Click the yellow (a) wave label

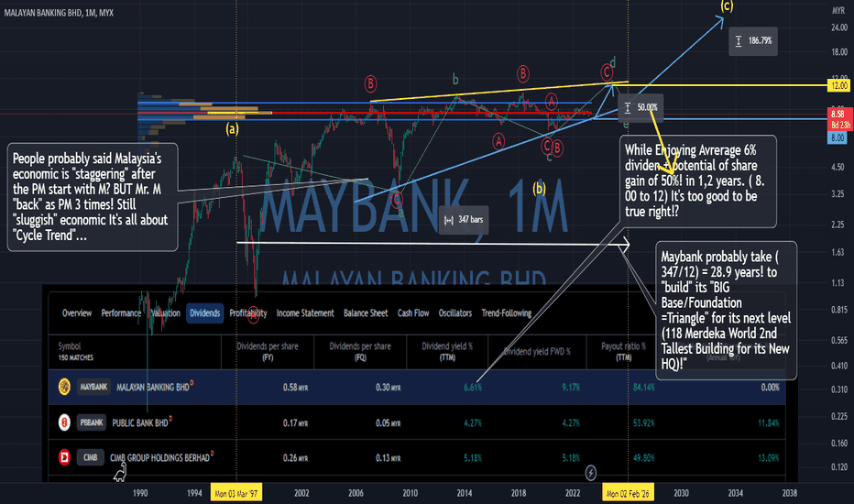click(233, 129)
